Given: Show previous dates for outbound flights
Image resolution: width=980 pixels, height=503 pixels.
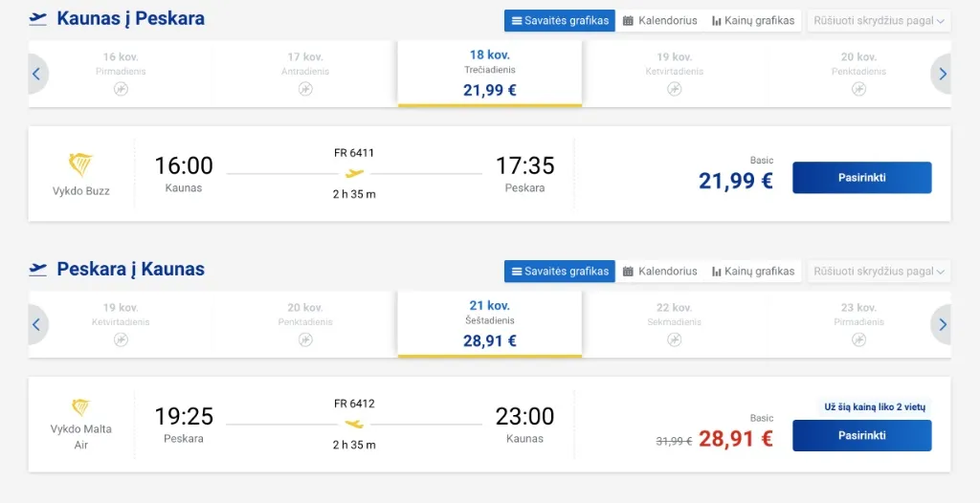Looking at the screenshot, I should click(x=36, y=74).
